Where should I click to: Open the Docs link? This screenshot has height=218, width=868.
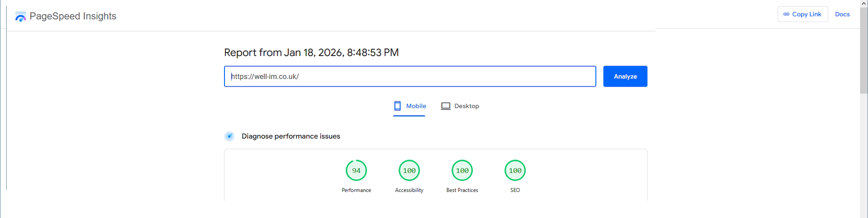click(x=842, y=14)
